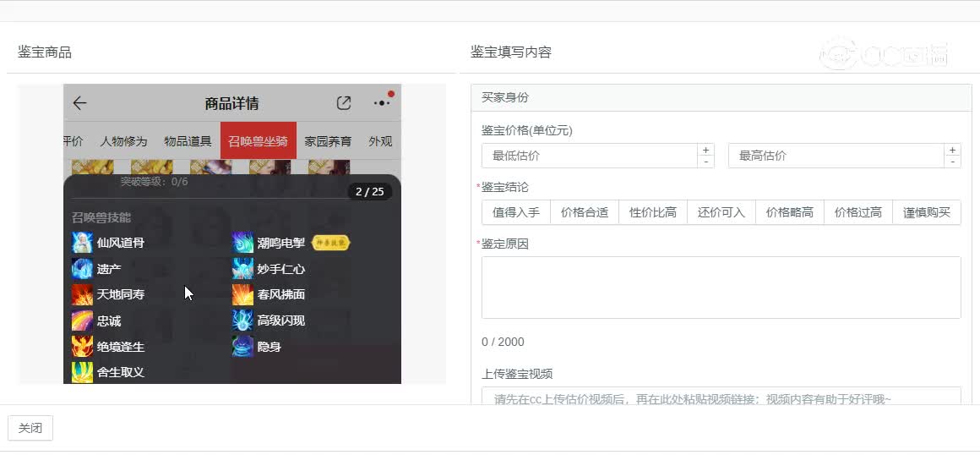Select the 隐身 skill icon
This screenshot has height=455, width=980.
(x=243, y=346)
